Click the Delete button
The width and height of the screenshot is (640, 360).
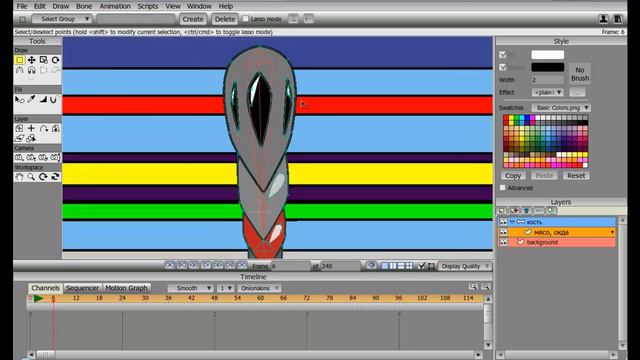point(224,19)
